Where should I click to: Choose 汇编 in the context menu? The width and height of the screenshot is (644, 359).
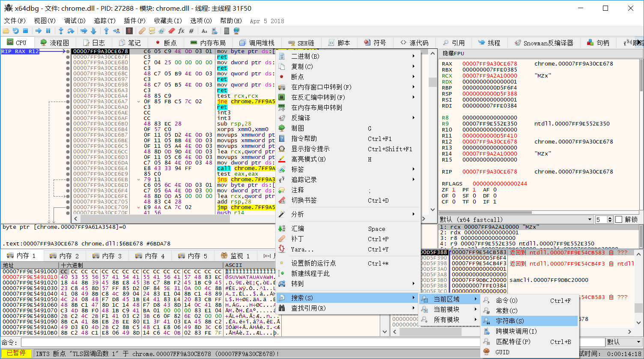click(x=347, y=229)
